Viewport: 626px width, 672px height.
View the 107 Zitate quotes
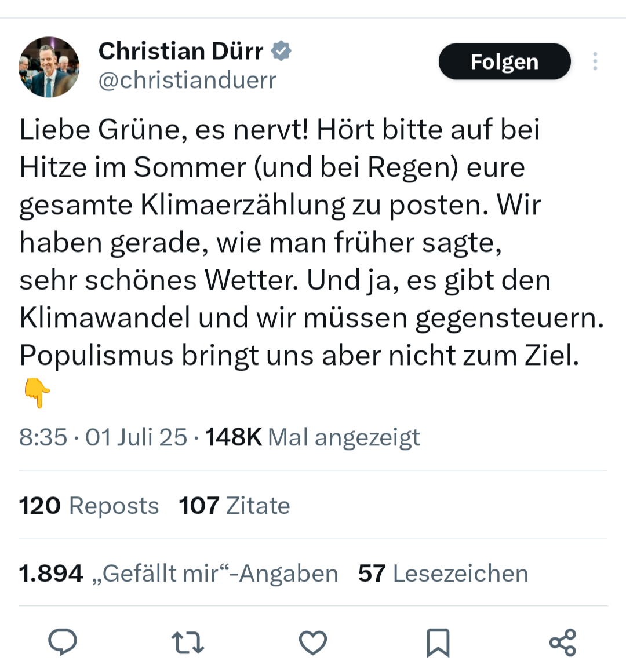(x=234, y=506)
